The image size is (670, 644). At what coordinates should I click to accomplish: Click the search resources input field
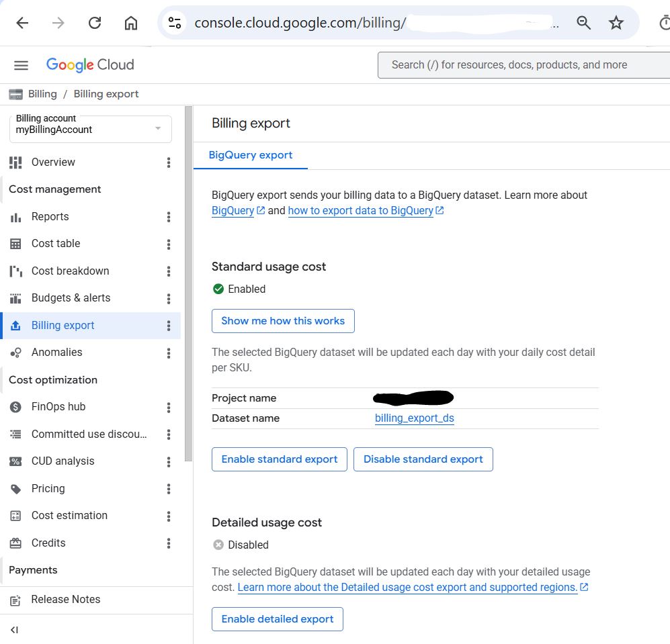(x=524, y=65)
